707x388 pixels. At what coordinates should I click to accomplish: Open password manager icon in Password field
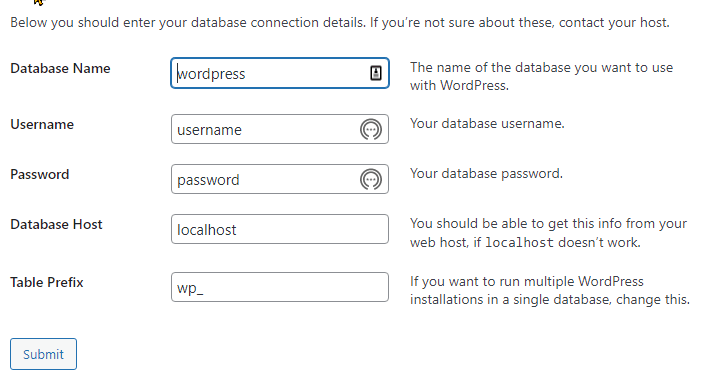click(371, 179)
